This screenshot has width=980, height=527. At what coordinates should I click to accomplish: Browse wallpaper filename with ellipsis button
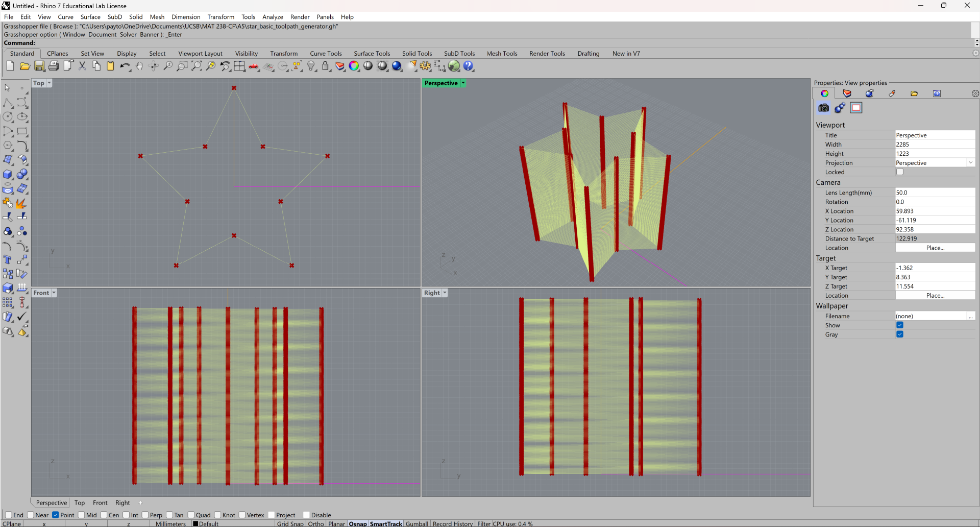[971, 316]
